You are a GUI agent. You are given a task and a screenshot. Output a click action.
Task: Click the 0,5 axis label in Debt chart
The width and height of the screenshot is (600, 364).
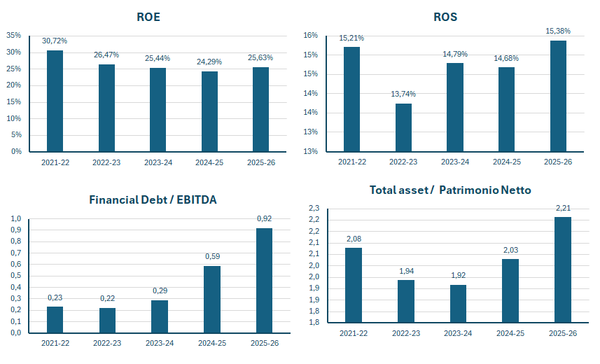point(15,276)
